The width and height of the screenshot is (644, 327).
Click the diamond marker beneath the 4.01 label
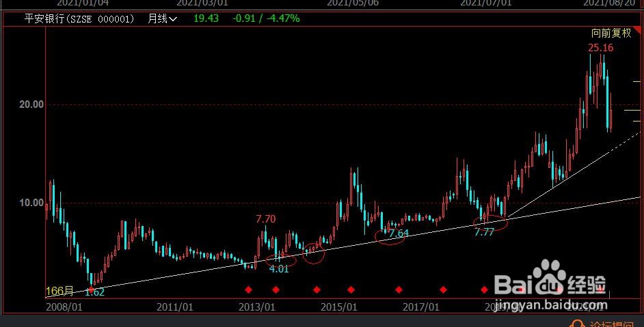tap(276, 289)
